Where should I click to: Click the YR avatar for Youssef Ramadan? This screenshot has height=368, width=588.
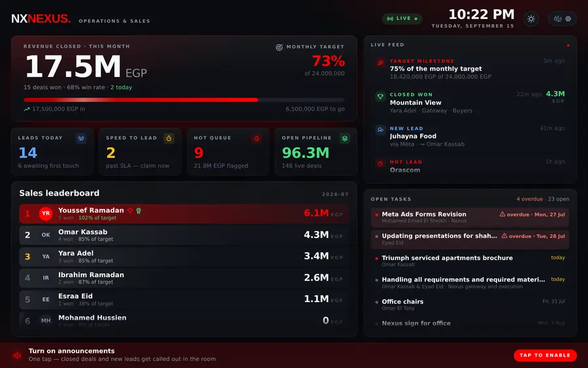(46, 214)
